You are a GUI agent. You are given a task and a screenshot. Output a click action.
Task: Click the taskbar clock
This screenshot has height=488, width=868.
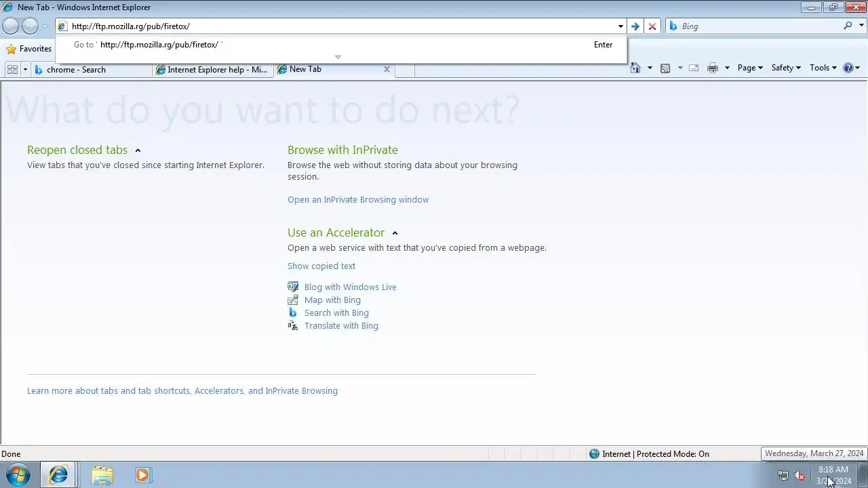click(x=833, y=475)
